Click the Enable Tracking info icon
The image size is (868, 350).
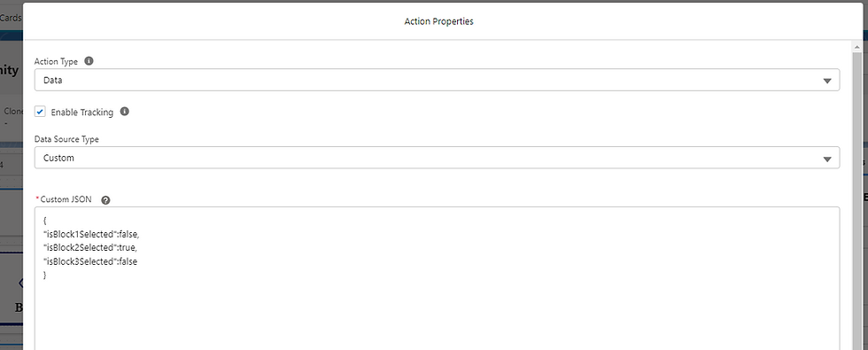coord(125,112)
